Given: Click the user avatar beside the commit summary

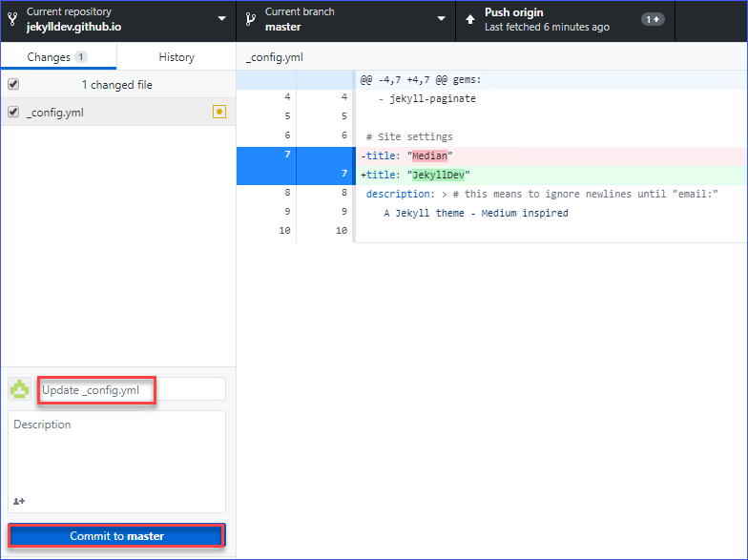Looking at the screenshot, I should [19, 389].
